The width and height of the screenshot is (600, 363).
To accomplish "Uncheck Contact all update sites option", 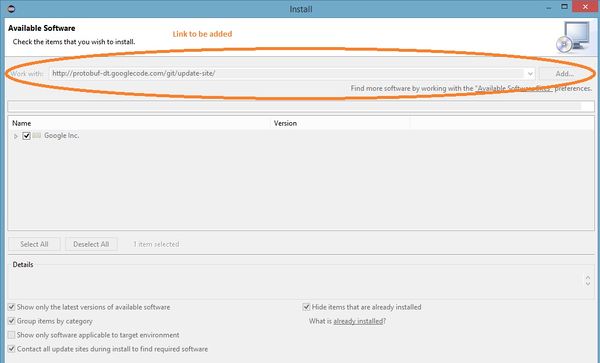I will [11, 349].
